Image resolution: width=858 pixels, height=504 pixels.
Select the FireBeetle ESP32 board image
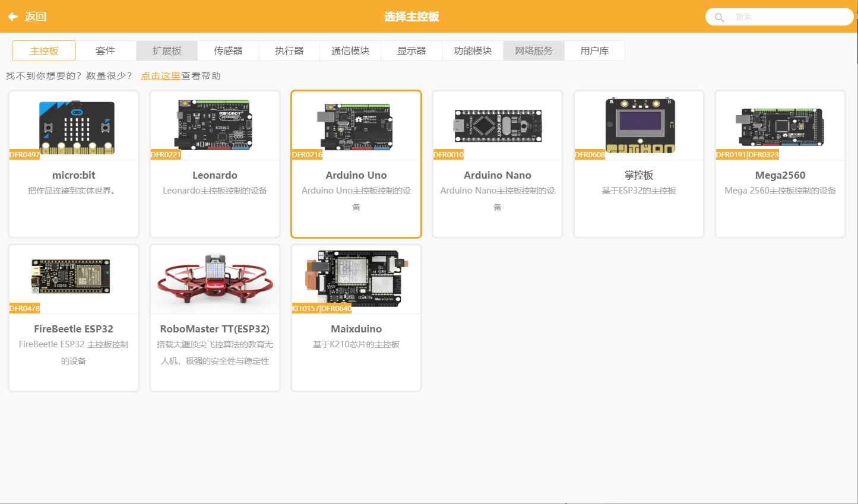coord(71,276)
